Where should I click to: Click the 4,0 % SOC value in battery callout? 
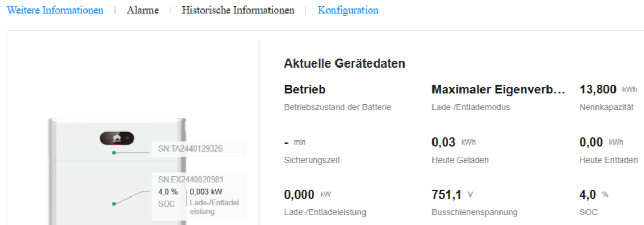[168, 192]
